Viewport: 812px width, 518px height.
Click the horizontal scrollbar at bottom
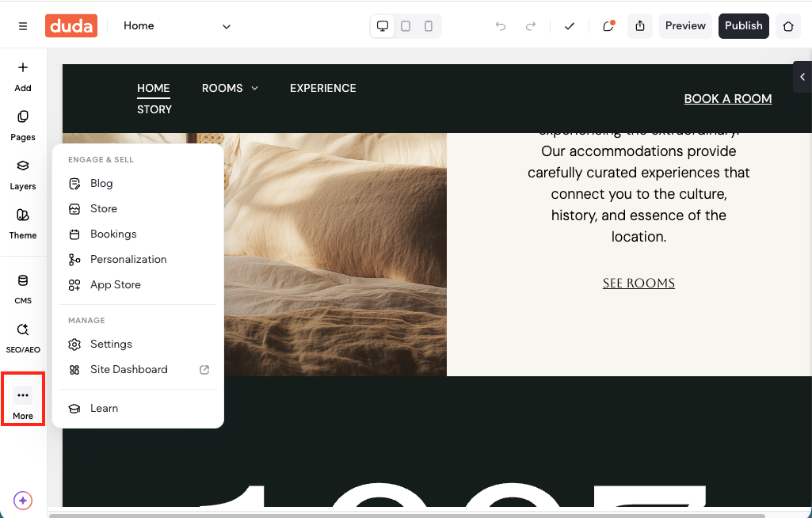click(x=406, y=515)
